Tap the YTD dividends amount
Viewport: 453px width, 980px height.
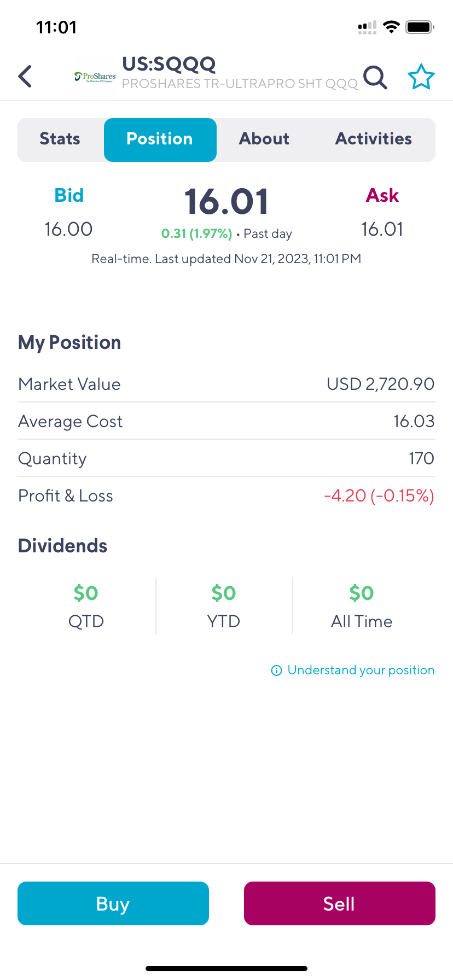click(x=224, y=593)
